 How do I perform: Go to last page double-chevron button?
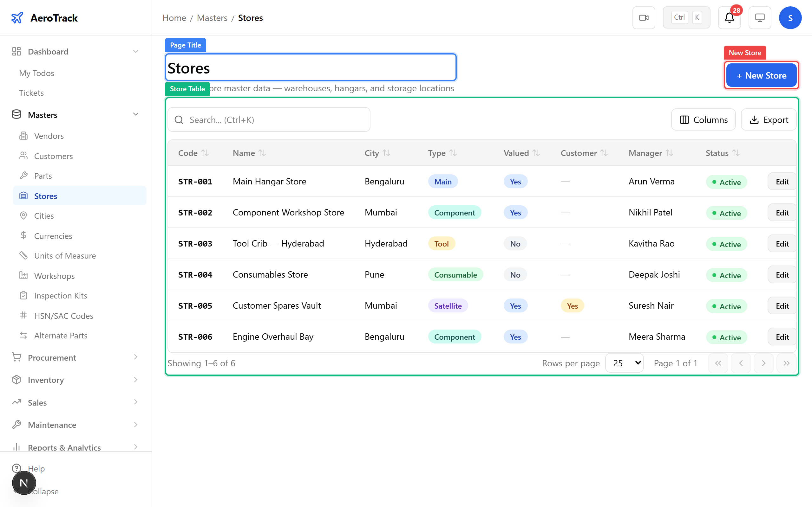click(786, 363)
